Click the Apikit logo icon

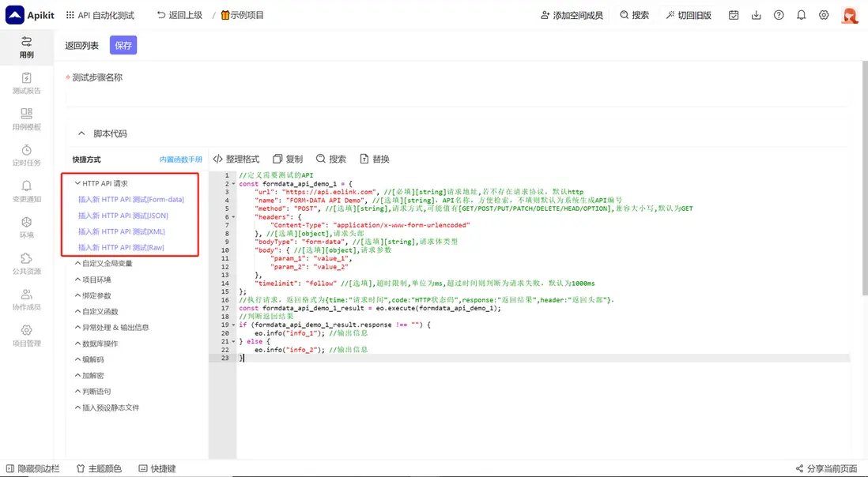[x=15, y=15]
